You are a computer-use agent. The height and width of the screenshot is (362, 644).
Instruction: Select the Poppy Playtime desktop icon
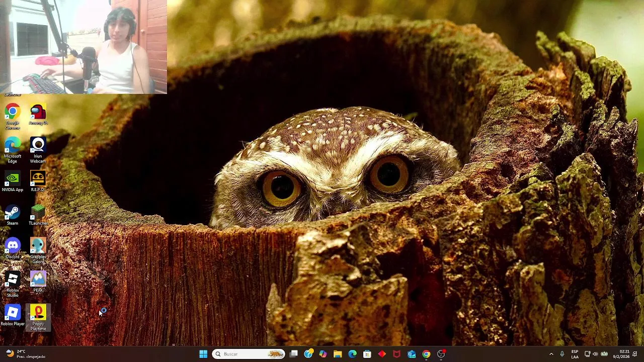tap(38, 318)
